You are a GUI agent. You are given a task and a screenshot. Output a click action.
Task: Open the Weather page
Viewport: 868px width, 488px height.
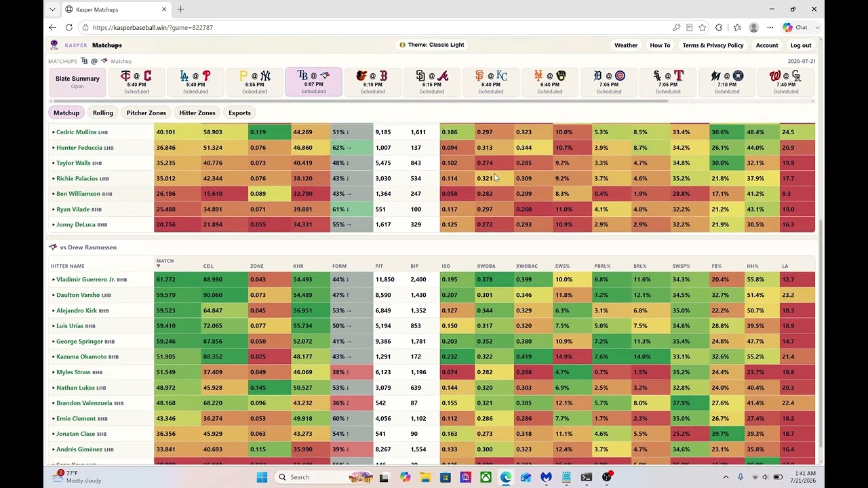[x=626, y=45]
